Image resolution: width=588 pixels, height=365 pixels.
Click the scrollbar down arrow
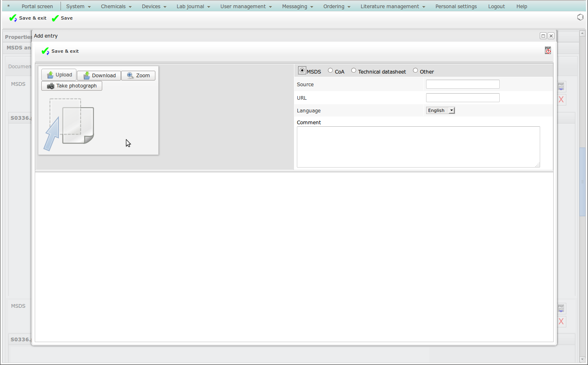pos(583,359)
